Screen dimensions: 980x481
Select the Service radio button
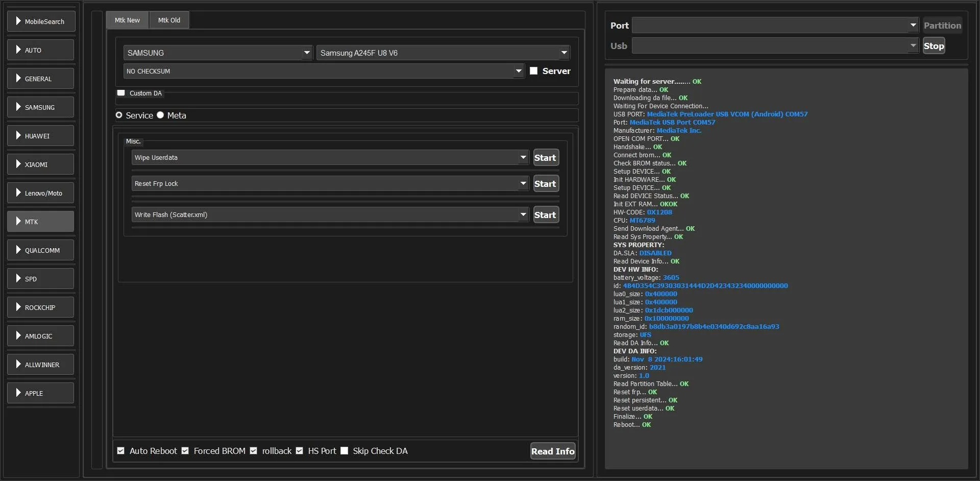tap(119, 115)
